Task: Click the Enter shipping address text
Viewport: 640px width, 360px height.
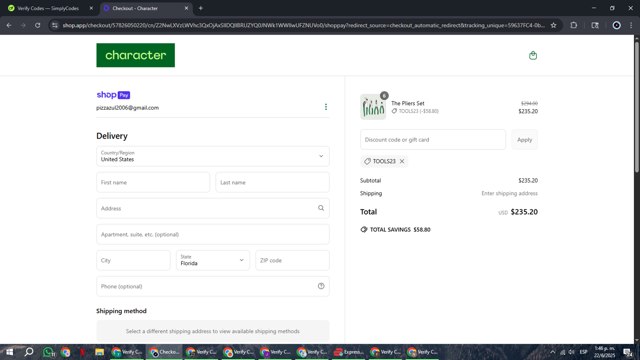Action: (x=509, y=193)
